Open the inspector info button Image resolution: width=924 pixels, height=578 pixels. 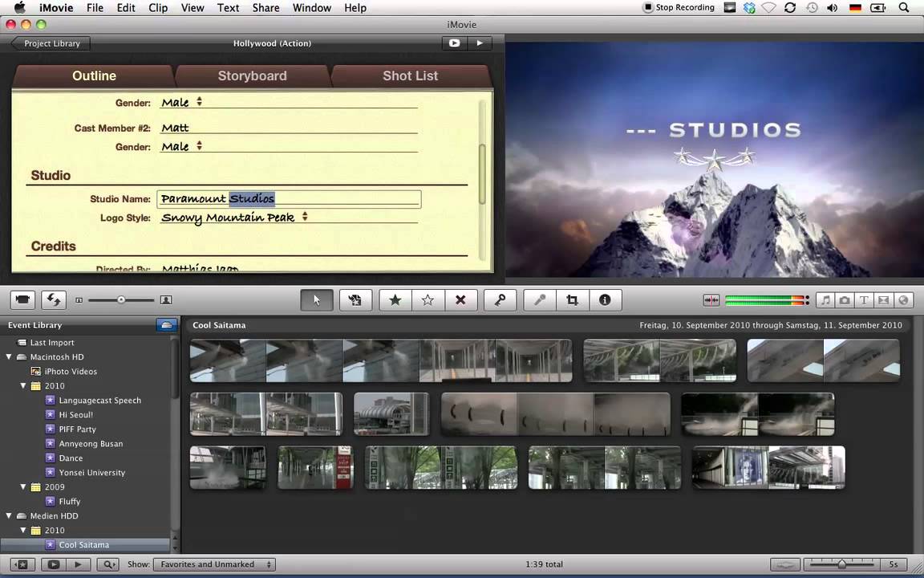click(x=605, y=300)
